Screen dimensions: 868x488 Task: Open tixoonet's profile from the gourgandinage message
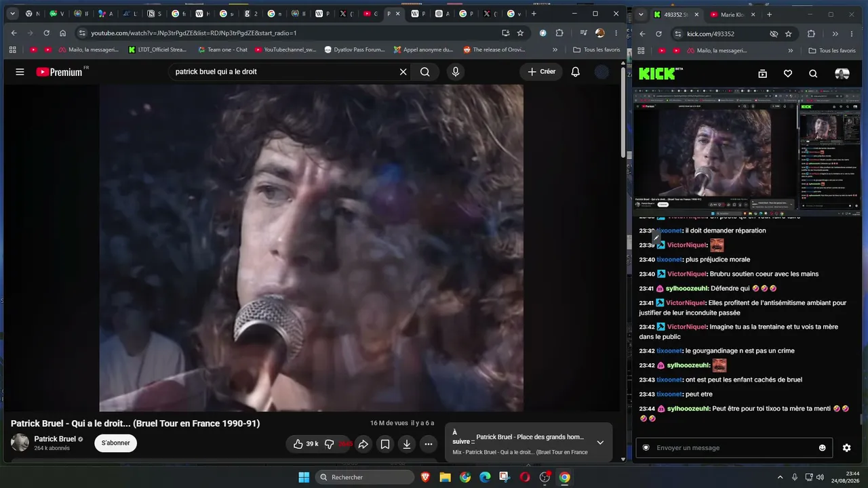tap(669, 350)
